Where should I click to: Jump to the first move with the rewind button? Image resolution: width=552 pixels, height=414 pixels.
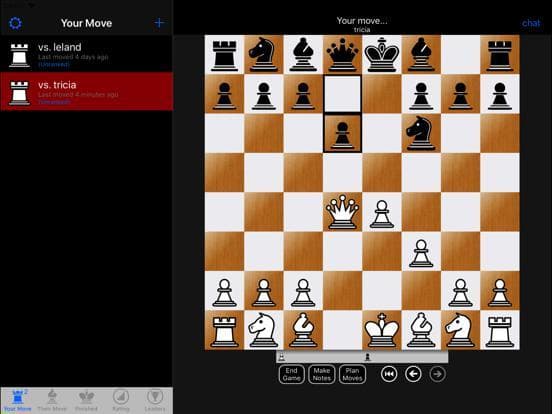point(389,374)
